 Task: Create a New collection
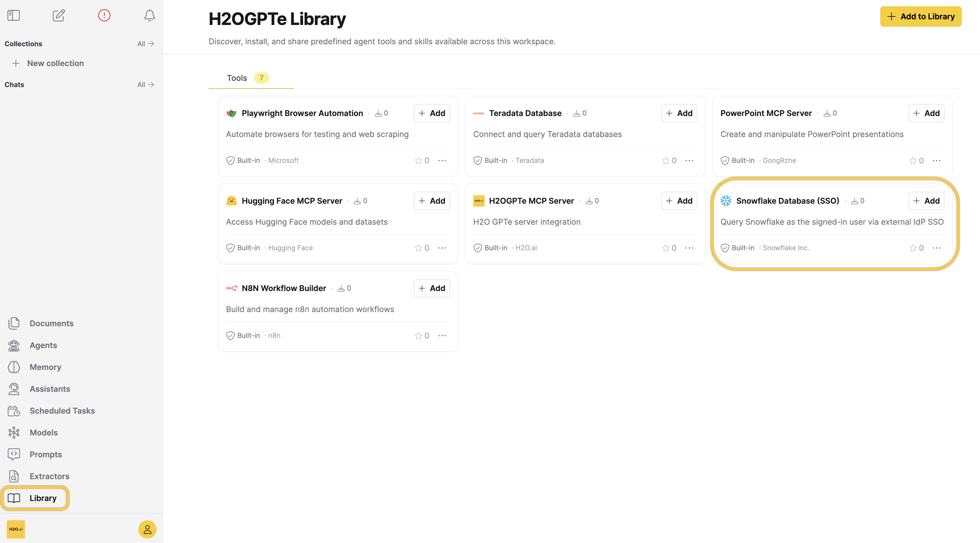[48, 63]
